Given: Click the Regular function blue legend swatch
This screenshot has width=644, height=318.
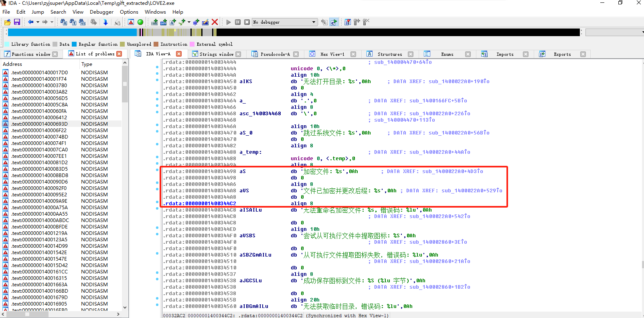Looking at the screenshot, I should 74,44.
